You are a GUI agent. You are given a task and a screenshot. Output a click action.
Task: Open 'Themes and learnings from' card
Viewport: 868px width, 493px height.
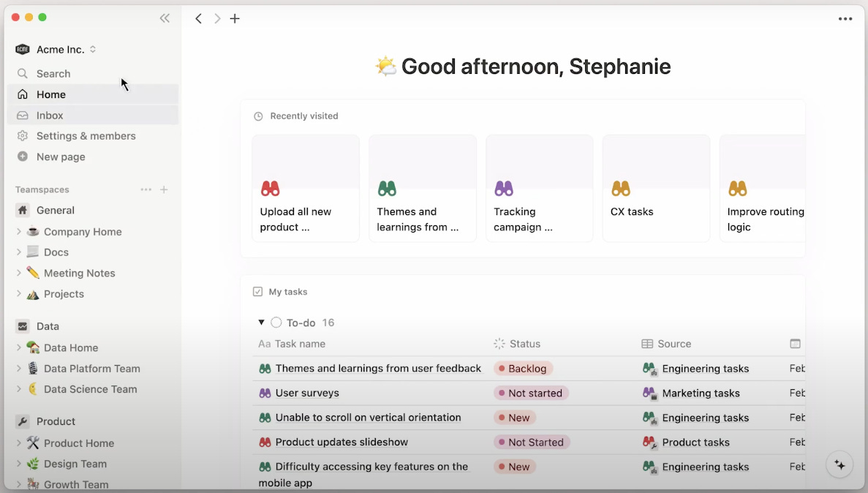423,188
